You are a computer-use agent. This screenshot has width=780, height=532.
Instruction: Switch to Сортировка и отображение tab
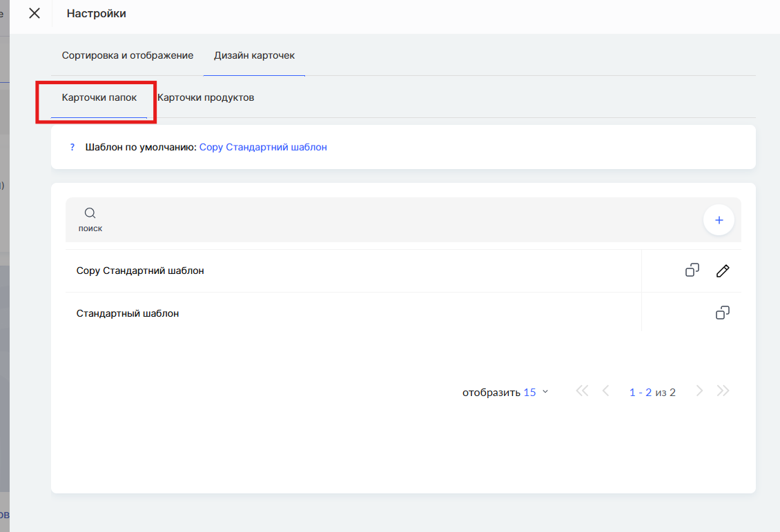pyautogui.click(x=127, y=55)
